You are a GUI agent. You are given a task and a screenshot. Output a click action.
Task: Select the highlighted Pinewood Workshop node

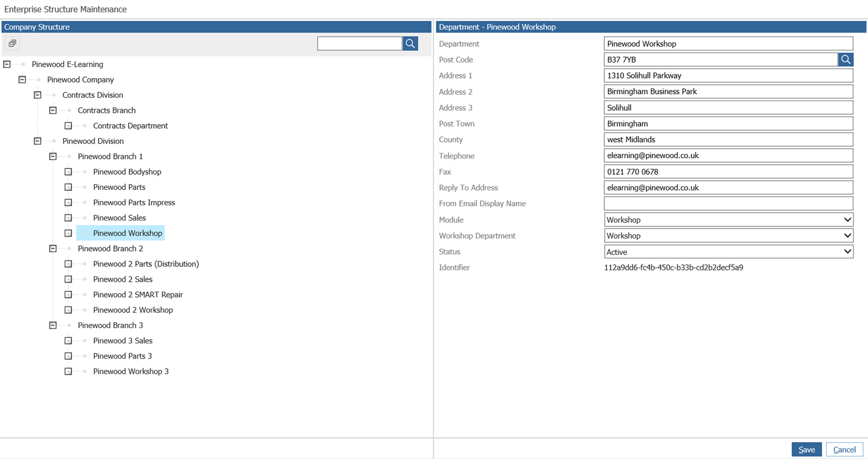click(128, 233)
